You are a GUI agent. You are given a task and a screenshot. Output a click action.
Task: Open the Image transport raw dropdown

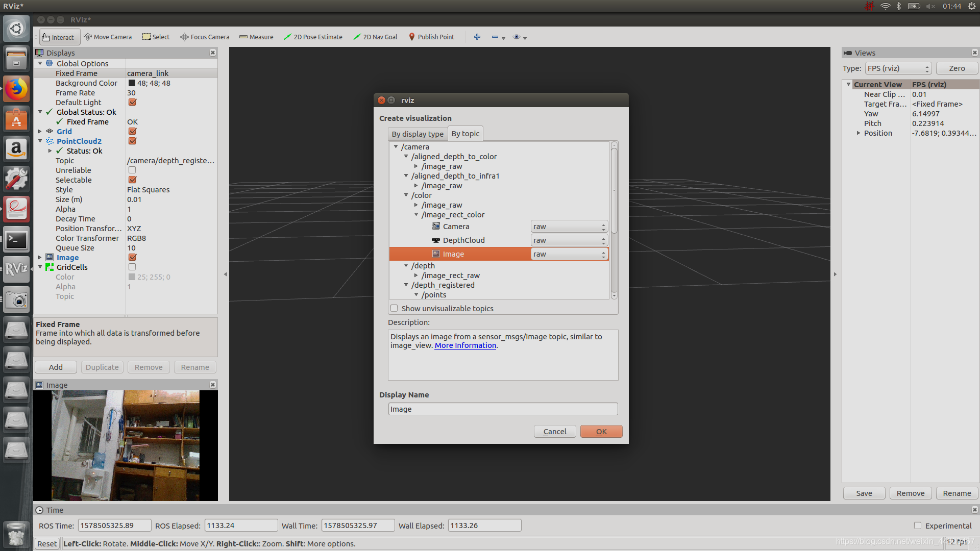[569, 254]
